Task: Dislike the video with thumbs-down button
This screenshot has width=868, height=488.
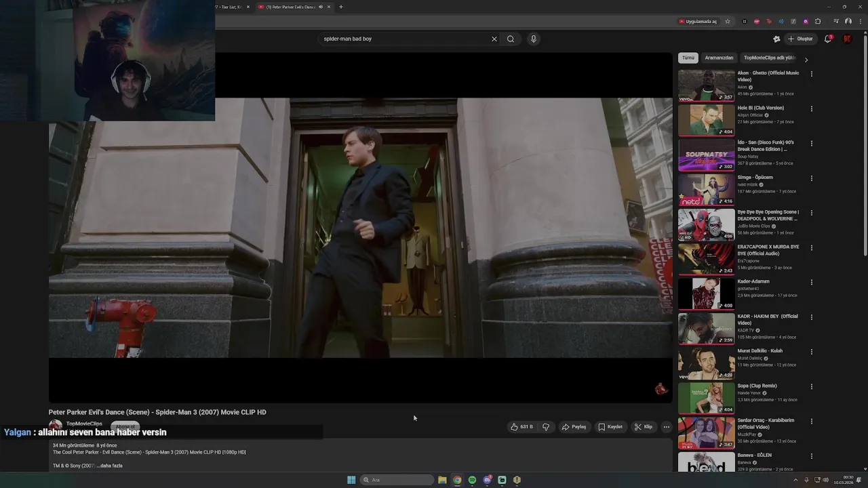Action: [x=546, y=427]
